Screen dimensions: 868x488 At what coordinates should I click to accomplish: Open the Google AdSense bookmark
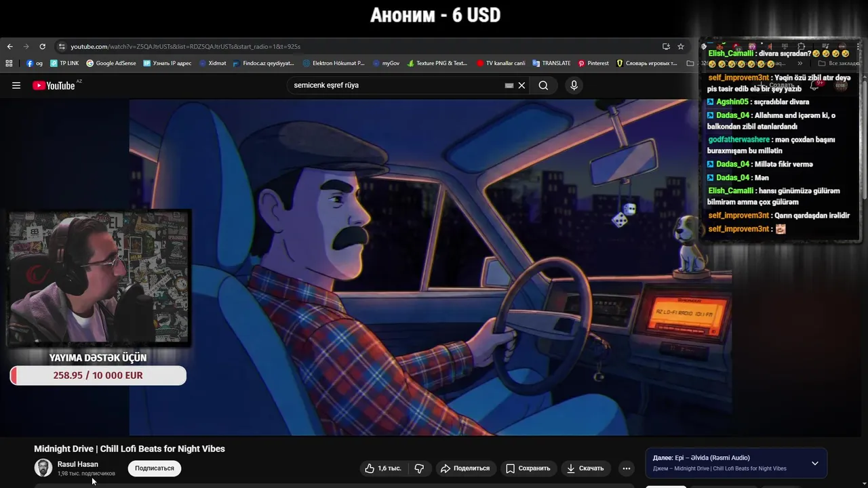[x=111, y=63]
